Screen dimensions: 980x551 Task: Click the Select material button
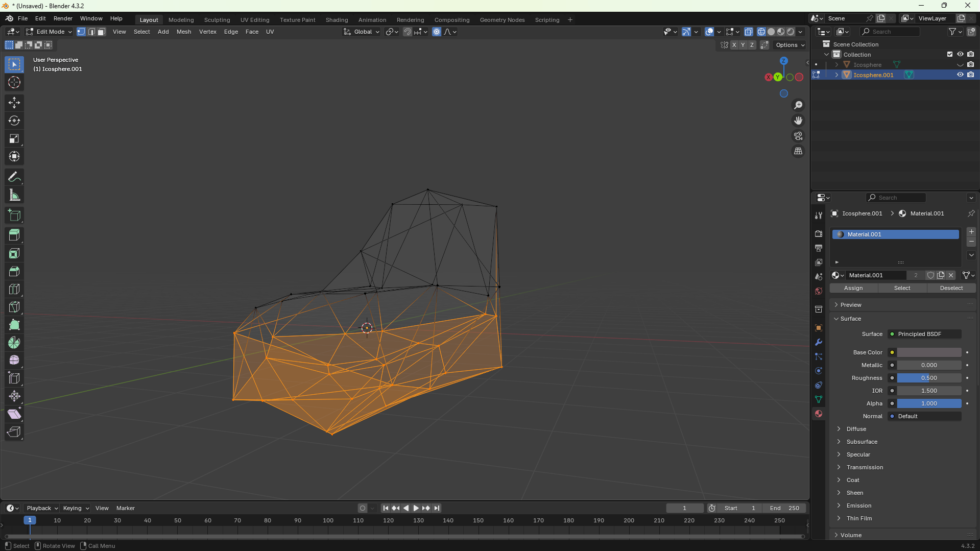click(902, 288)
